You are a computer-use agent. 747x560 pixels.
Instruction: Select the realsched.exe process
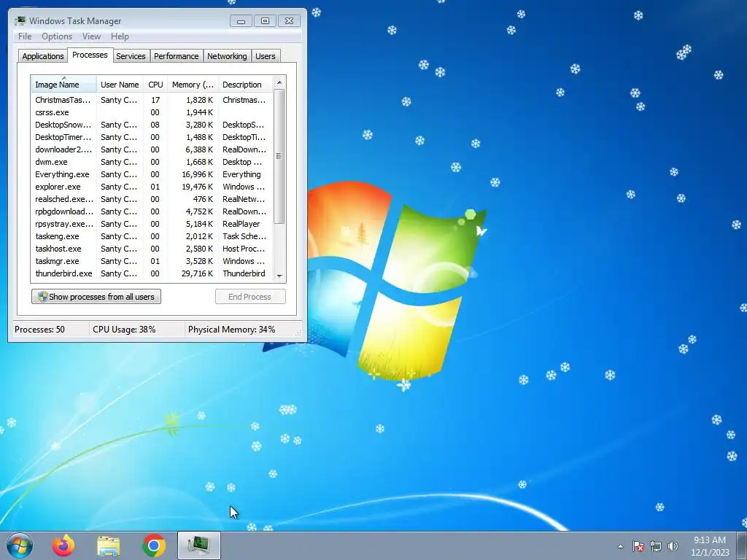click(x=152, y=199)
